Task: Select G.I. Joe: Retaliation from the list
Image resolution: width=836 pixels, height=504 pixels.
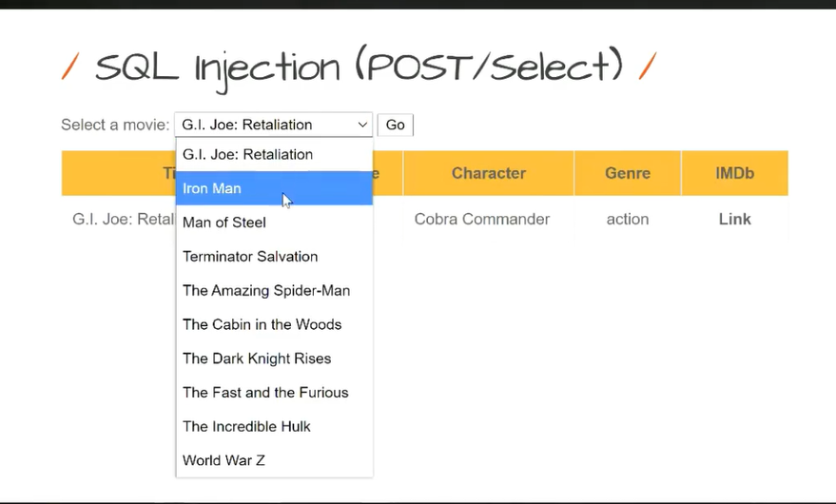Action: pos(247,155)
